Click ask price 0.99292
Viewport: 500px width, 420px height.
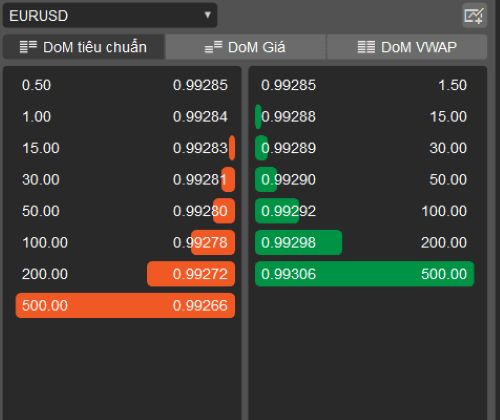(288, 211)
